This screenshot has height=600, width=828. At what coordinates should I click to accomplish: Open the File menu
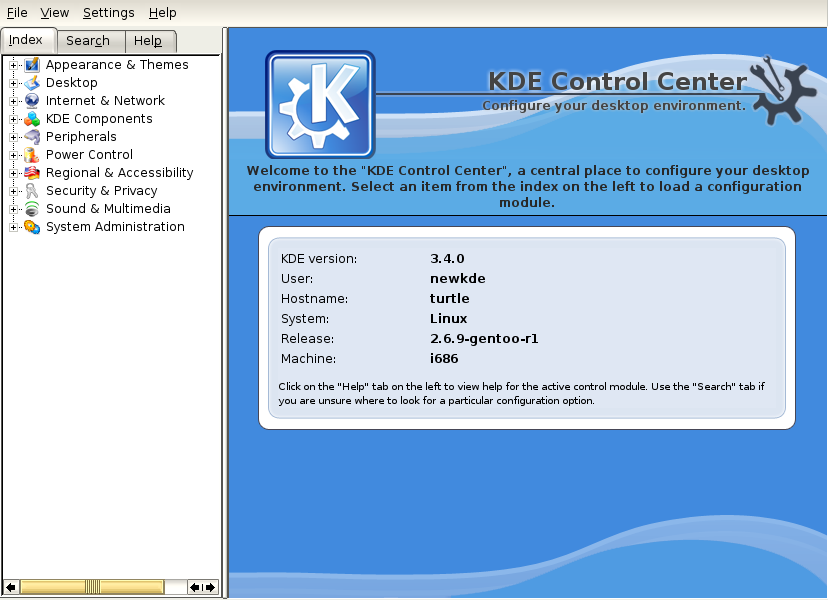click(x=17, y=13)
